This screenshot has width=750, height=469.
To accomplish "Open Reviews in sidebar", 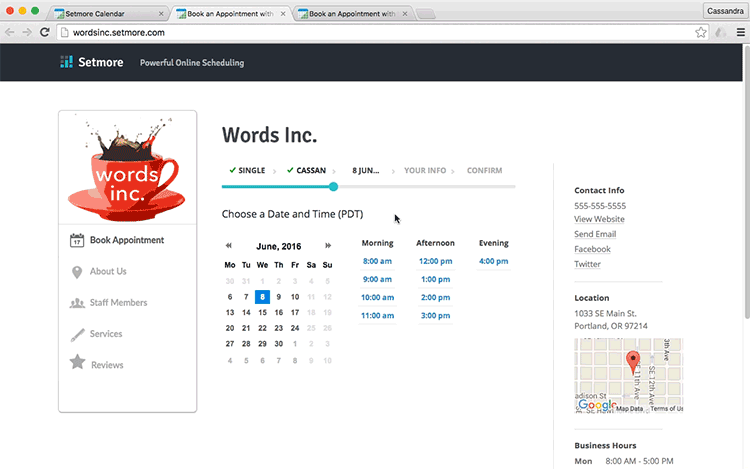I will click(107, 365).
